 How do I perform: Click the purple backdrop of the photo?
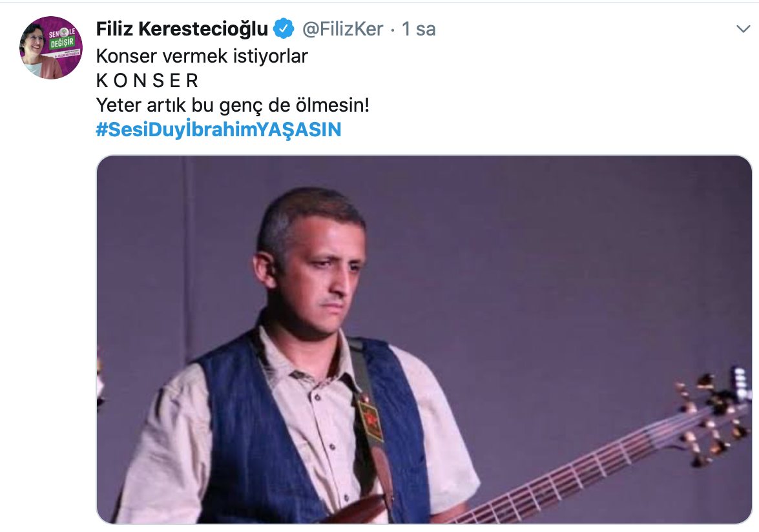tap(549, 258)
